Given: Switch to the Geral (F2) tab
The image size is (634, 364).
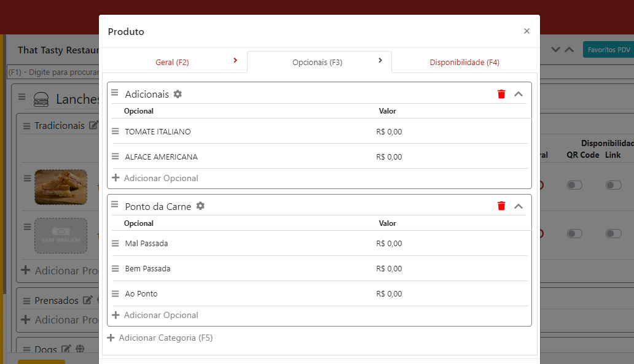Looking at the screenshot, I should coord(172,62).
